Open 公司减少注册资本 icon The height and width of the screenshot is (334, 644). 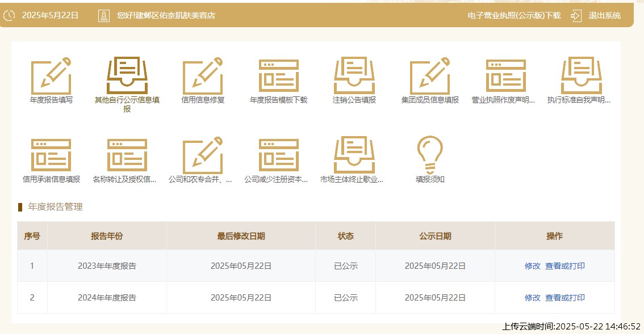click(x=278, y=155)
